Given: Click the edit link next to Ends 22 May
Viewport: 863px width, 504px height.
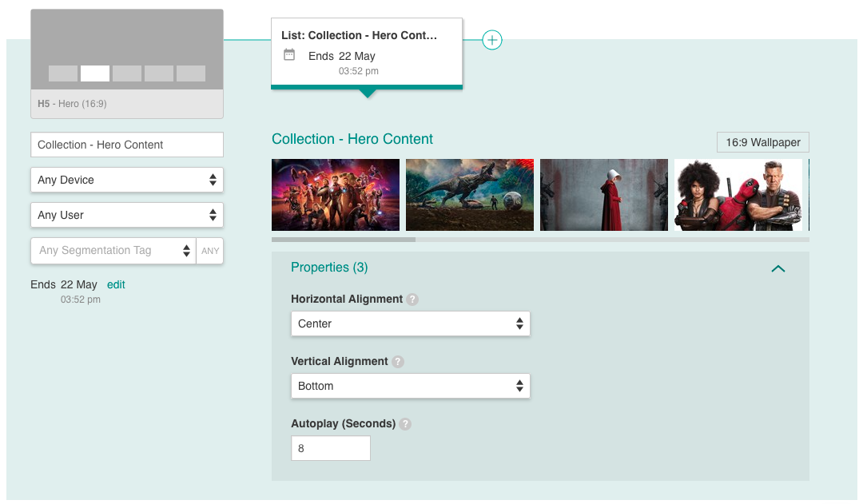Looking at the screenshot, I should pos(116,284).
